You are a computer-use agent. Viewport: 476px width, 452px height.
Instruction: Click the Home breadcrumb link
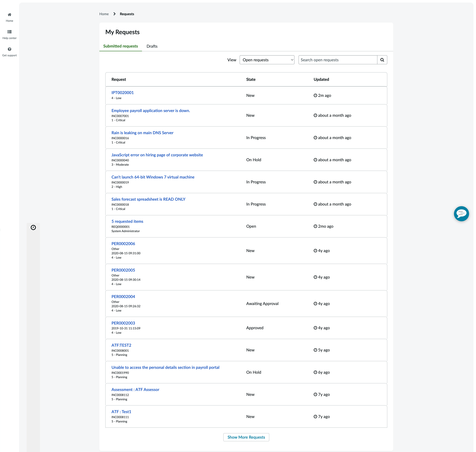click(x=104, y=14)
